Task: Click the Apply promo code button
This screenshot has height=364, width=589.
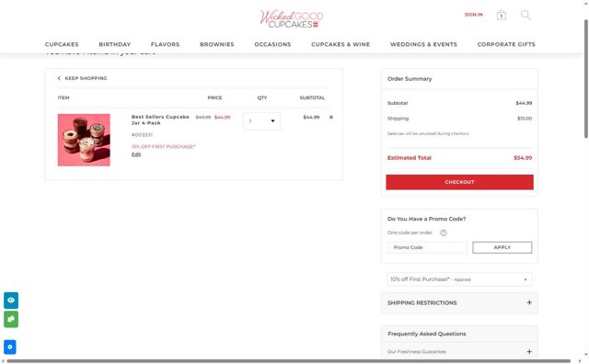Action: (502, 247)
